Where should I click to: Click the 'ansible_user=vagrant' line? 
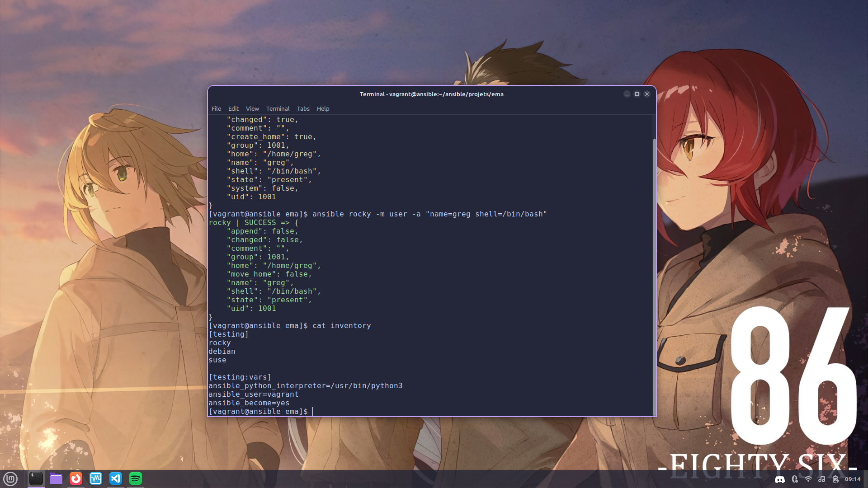tap(253, 394)
